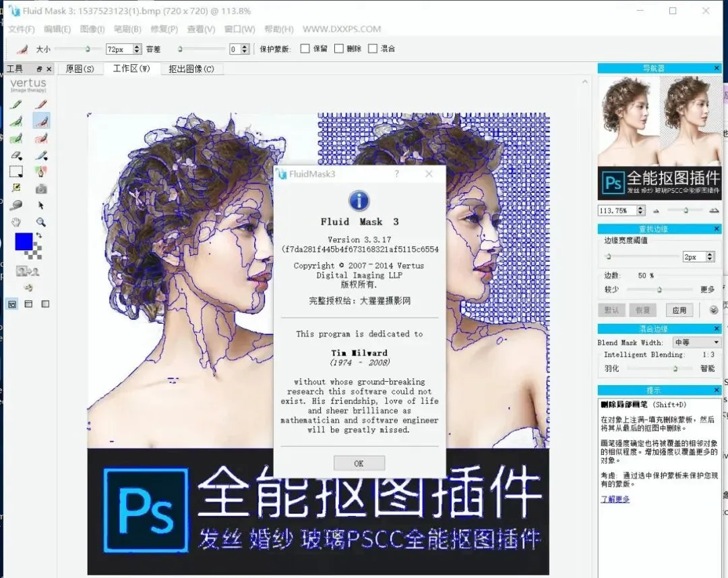Screen dimensions: 728x578
Task: Click the 113.75% zoom stepper arrows
Action: pos(641,210)
